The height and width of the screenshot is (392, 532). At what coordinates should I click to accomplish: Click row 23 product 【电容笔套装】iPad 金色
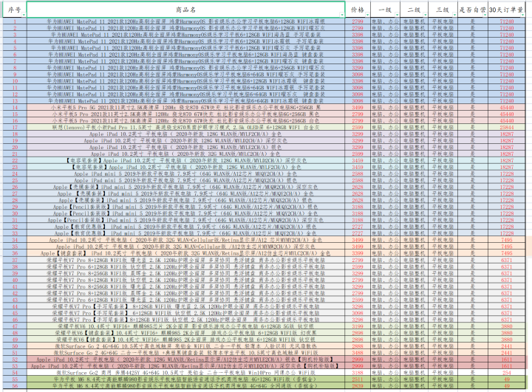click(x=186, y=167)
